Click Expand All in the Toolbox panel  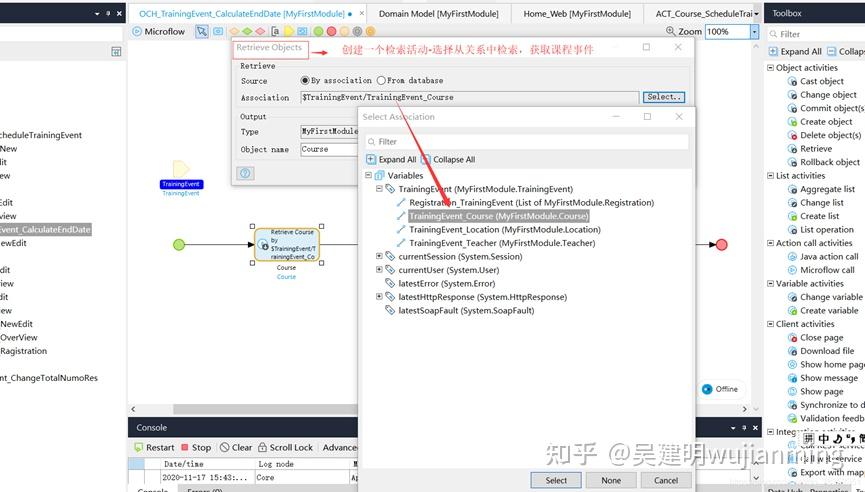795,51
